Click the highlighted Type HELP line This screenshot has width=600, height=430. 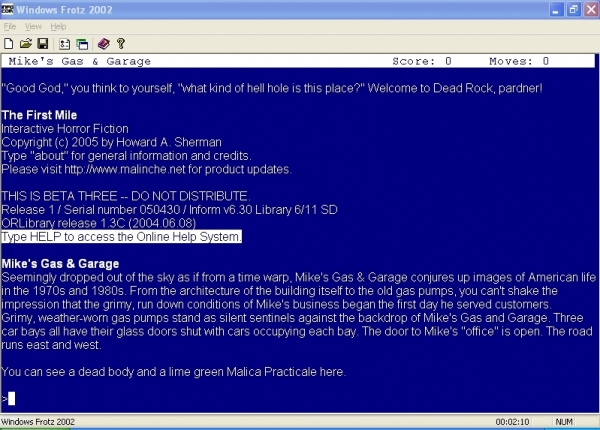[121, 236]
